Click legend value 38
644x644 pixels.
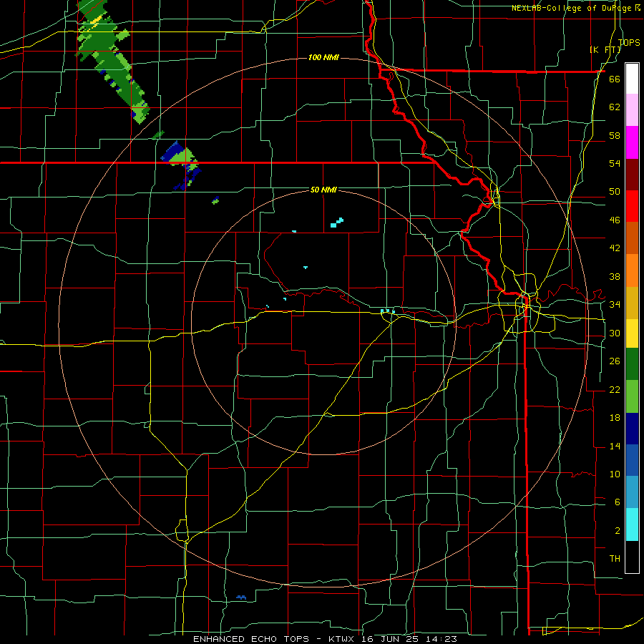pyautogui.click(x=615, y=276)
